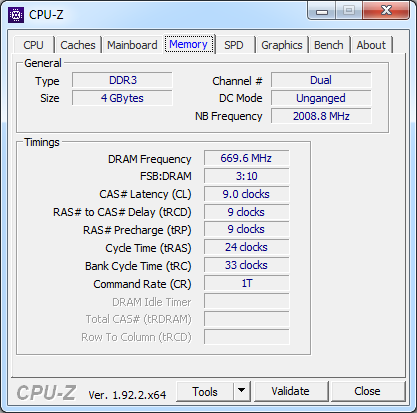Select the 1T Command Rate value
Viewport: 417px width, 413px height.
tap(246, 283)
